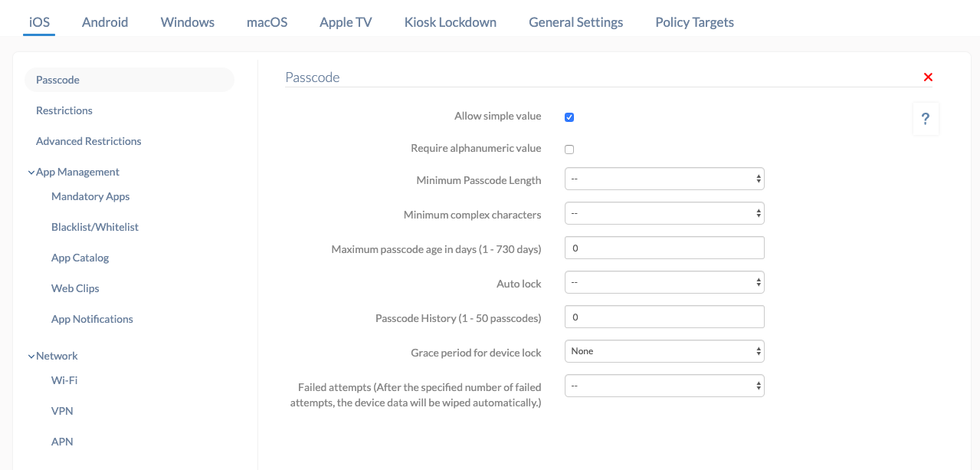Open Minimum Passcode Length dropdown
Viewport: 980px width, 470px height.
tap(664, 179)
